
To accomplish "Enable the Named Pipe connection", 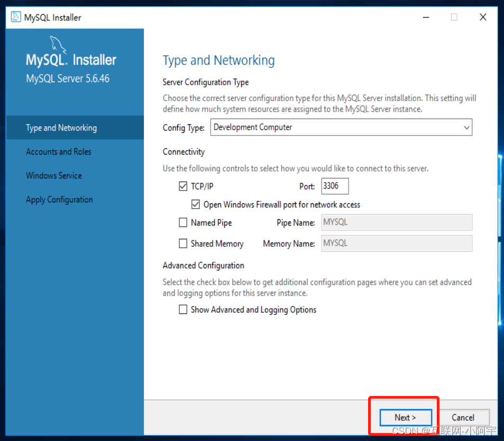I will click(182, 222).
